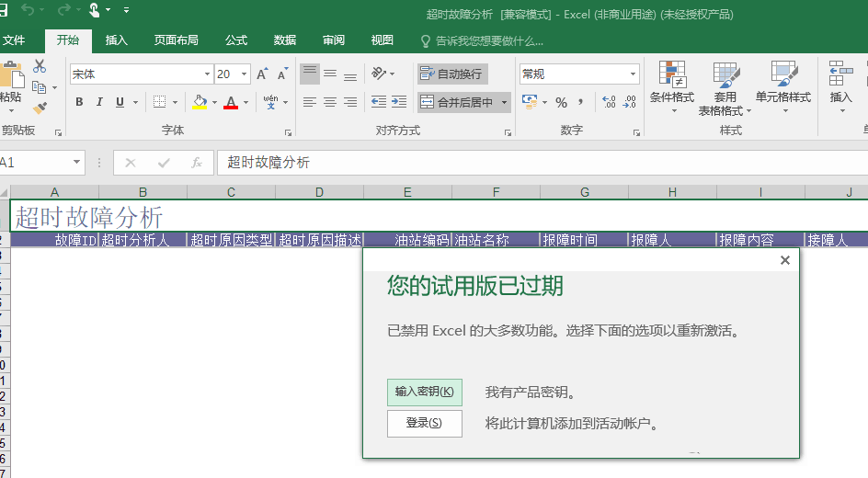868x478 pixels.
Task: Open the font size dropdown showing 20
Action: 244,74
